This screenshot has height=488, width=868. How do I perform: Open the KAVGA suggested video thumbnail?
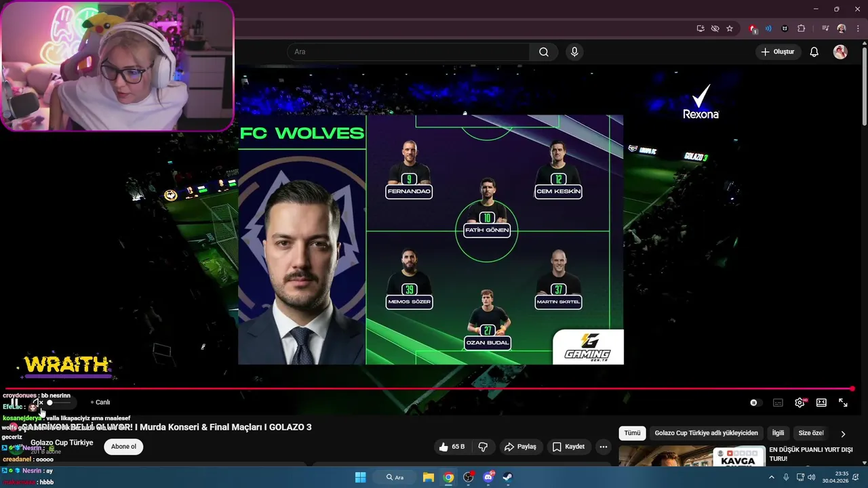pos(692,456)
